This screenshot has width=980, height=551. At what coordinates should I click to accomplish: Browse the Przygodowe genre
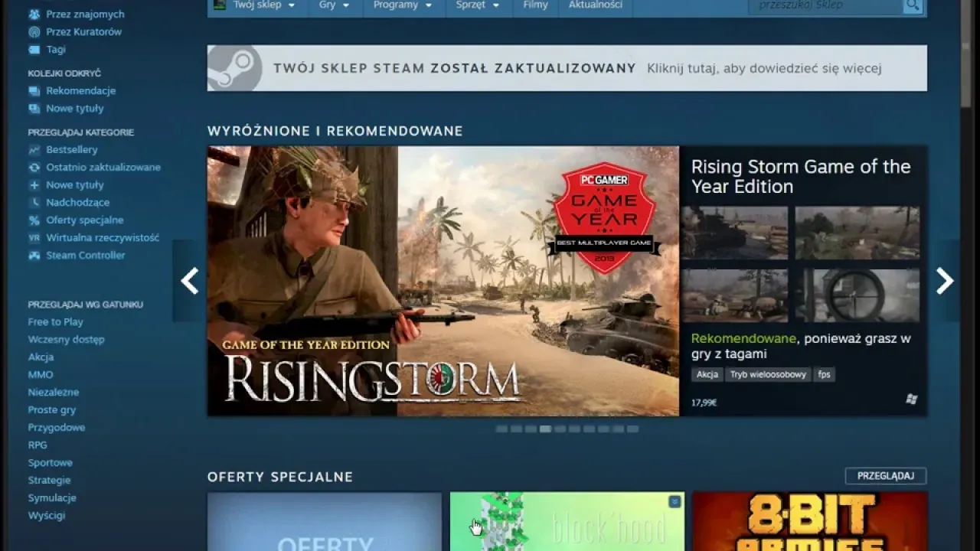click(x=57, y=428)
